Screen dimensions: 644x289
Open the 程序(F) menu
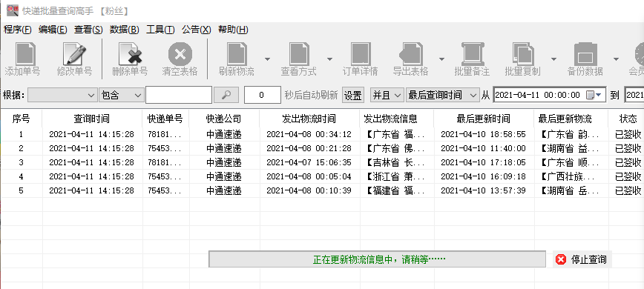[x=18, y=30]
